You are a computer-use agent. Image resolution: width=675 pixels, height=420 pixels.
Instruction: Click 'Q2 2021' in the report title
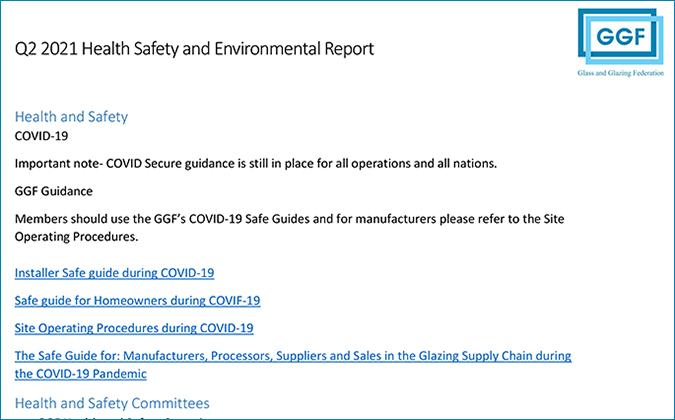46,49
